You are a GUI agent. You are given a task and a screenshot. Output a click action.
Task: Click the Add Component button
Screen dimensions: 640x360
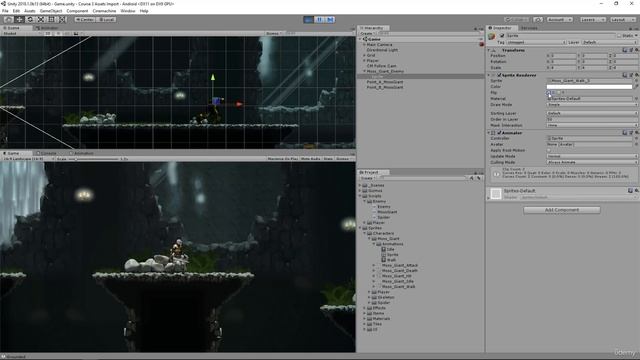coord(562,210)
